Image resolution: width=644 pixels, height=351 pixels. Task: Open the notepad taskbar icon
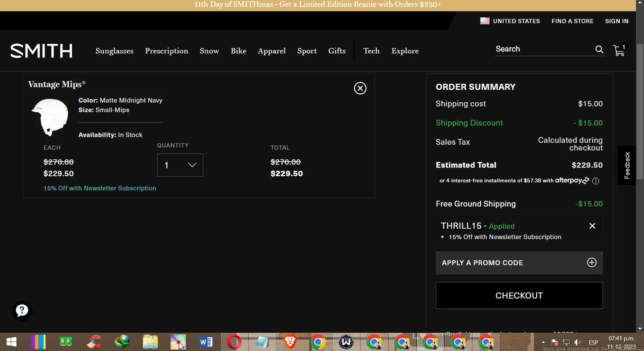(x=262, y=342)
